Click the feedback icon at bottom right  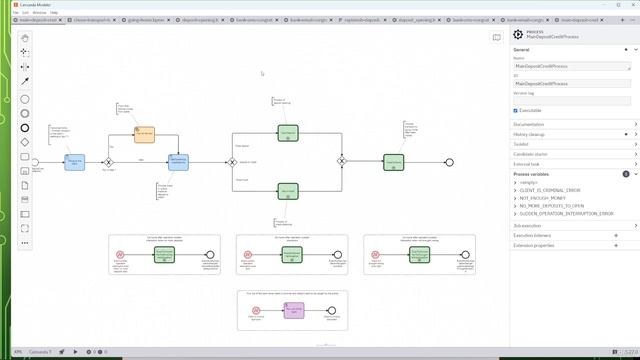615,352
